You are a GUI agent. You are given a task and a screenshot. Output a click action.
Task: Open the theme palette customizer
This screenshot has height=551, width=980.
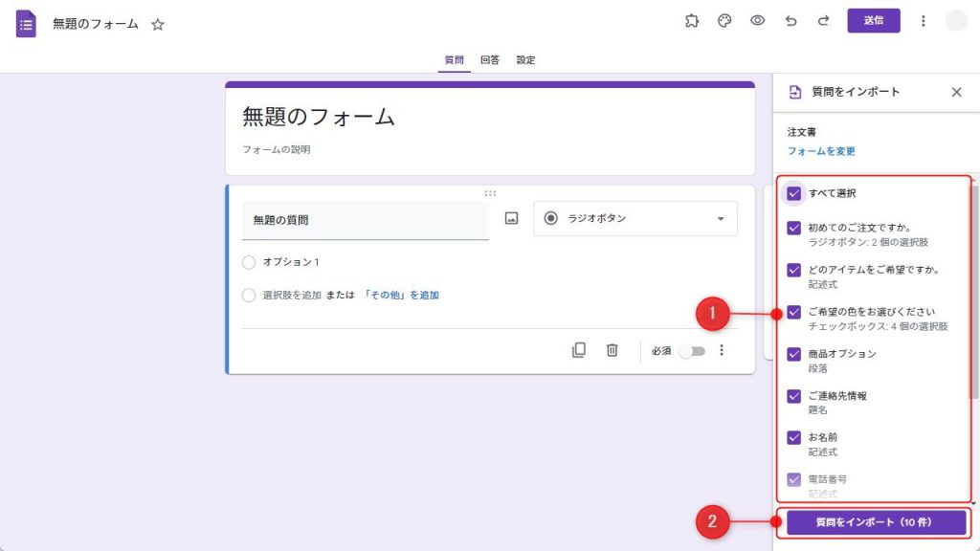click(724, 21)
